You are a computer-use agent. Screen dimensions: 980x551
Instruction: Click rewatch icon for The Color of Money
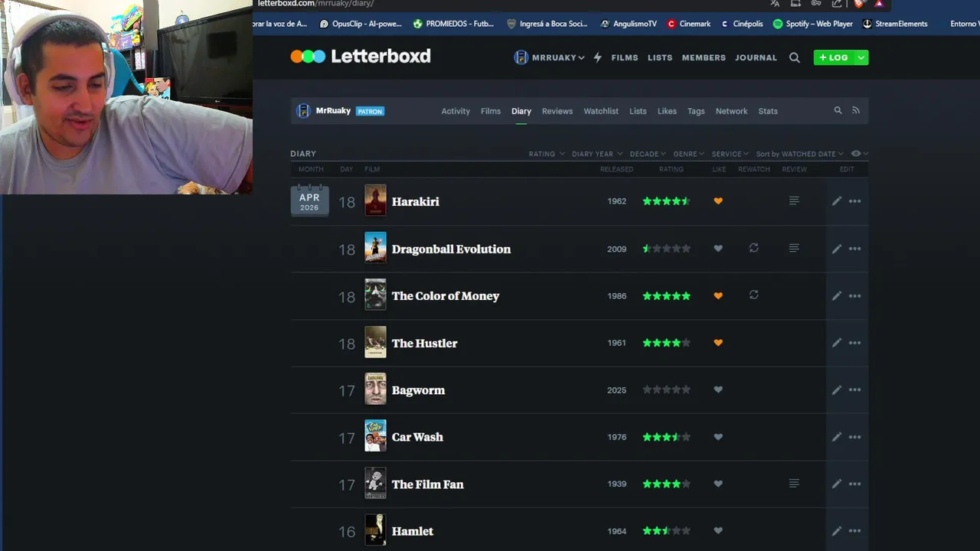[x=753, y=295]
